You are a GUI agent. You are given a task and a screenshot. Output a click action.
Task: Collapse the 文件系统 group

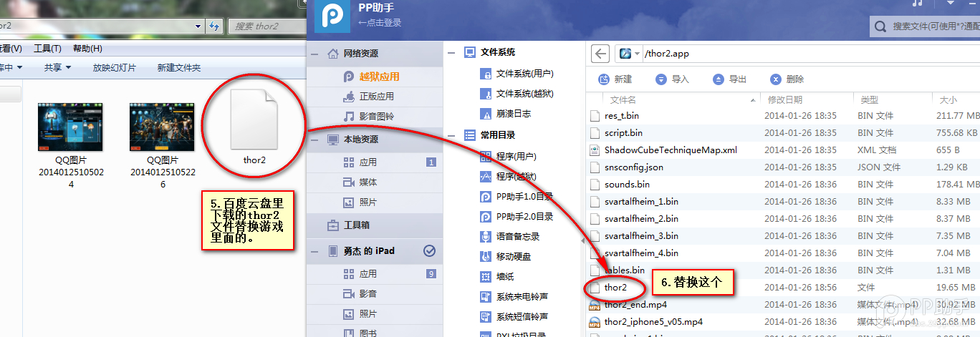click(x=451, y=52)
